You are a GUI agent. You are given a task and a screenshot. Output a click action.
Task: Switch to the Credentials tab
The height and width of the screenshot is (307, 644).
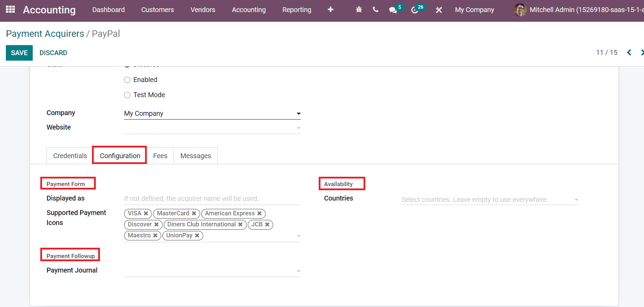(x=70, y=156)
